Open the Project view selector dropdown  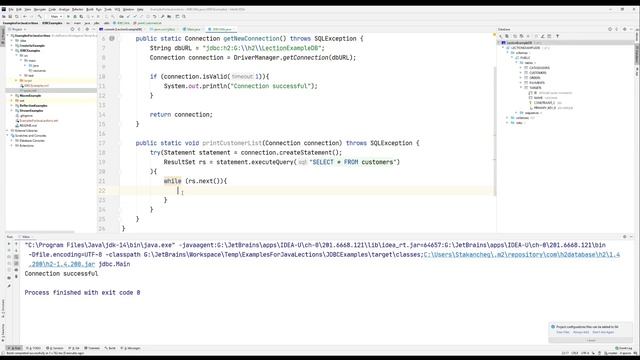17,29
